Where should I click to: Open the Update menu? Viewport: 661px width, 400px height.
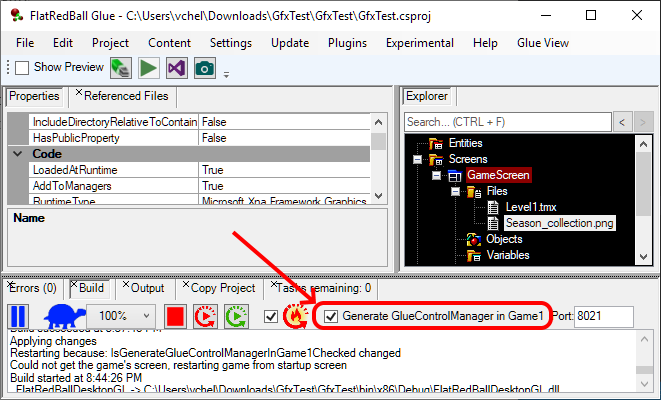tap(290, 43)
